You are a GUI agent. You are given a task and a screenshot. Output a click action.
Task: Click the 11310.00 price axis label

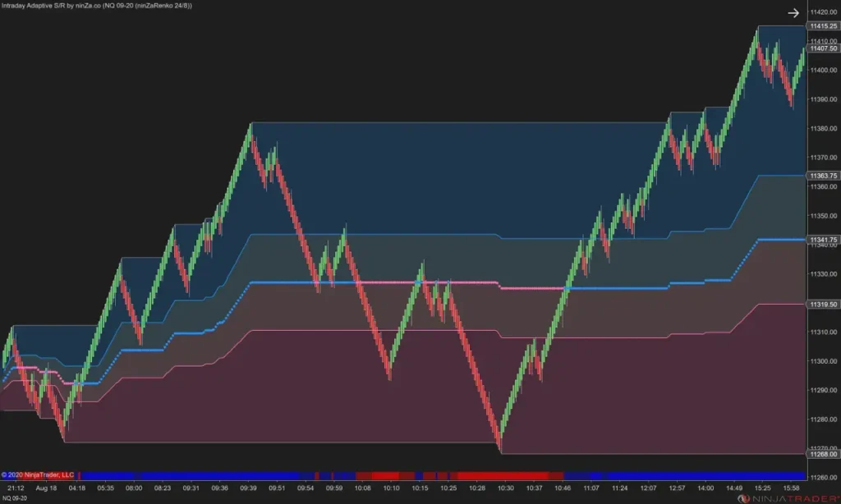(x=823, y=332)
